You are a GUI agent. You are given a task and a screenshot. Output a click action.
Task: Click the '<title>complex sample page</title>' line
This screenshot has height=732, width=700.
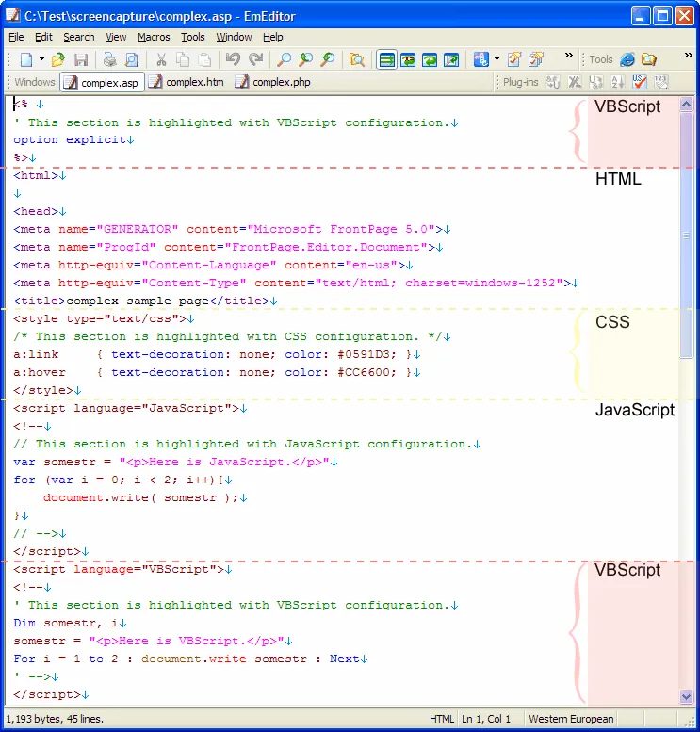[145, 301]
